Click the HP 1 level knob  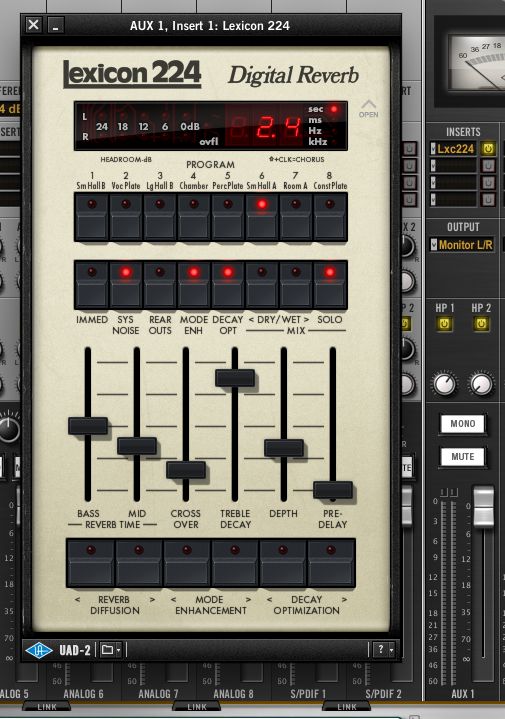(x=444, y=384)
